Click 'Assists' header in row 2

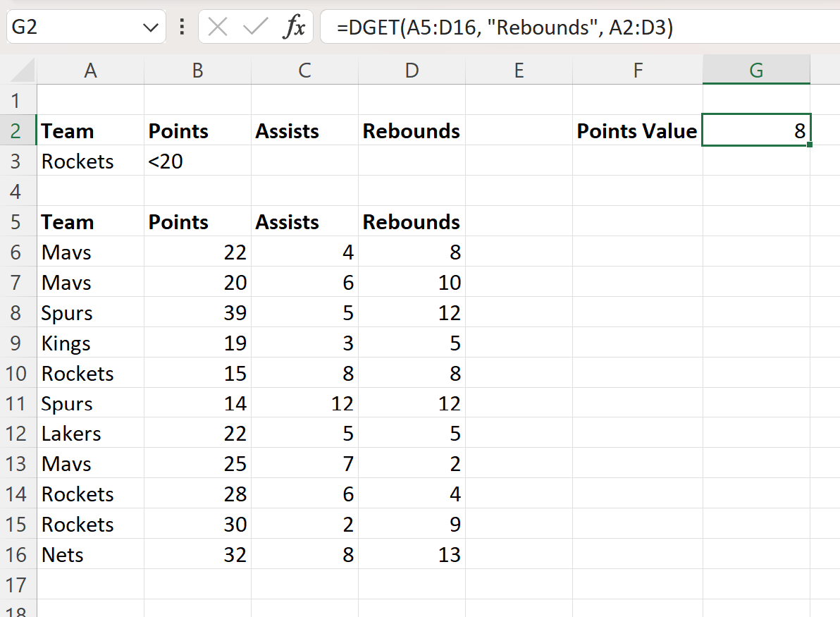point(304,130)
